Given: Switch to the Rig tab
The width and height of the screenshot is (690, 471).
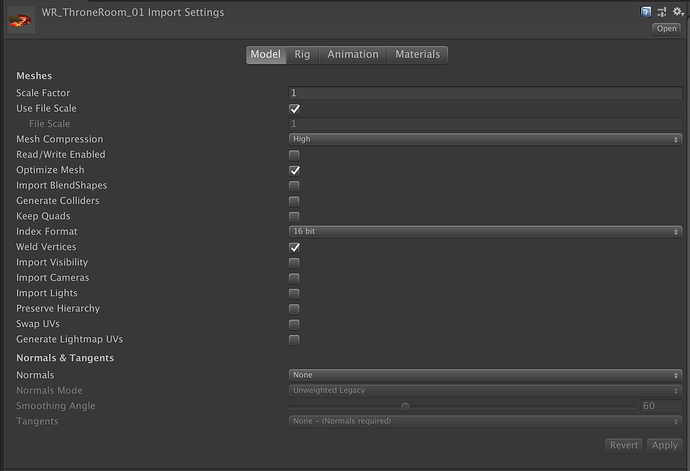Looking at the screenshot, I should point(302,55).
